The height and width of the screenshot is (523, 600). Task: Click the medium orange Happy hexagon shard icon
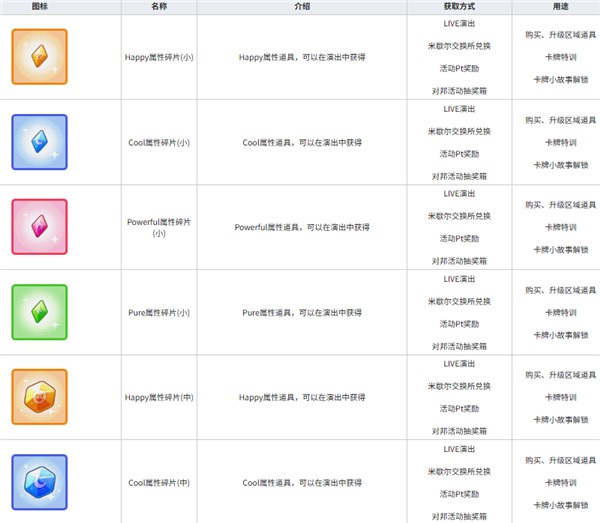39,397
